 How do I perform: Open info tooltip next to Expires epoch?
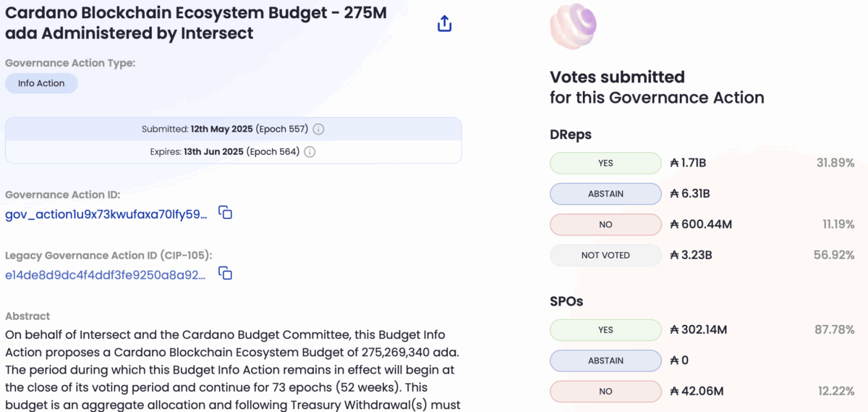pos(310,152)
